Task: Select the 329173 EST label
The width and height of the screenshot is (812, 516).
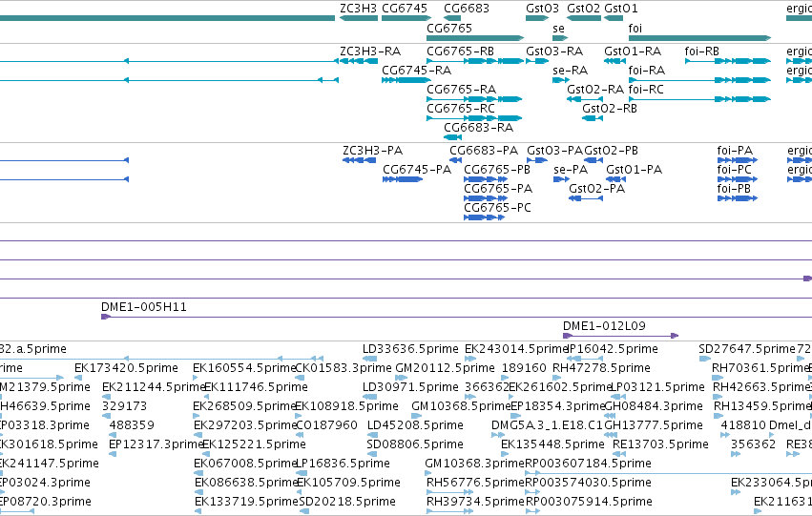Action: tap(125, 406)
